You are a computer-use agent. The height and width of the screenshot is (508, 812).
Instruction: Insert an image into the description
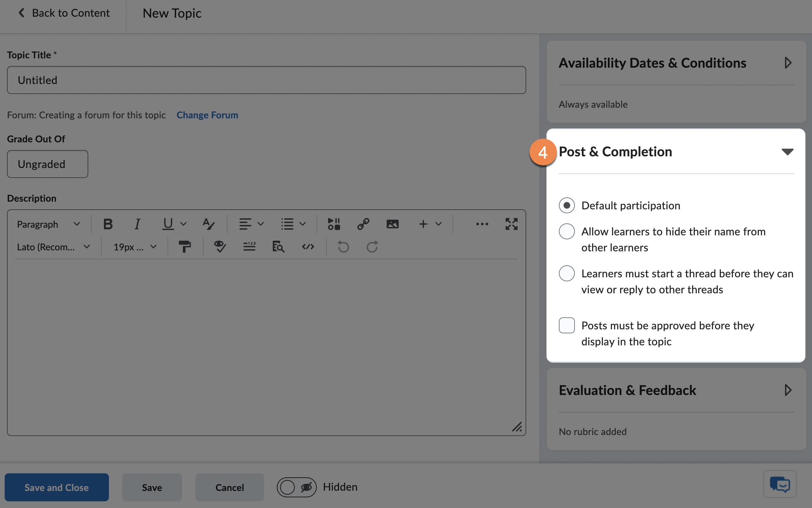click(x=392, y=224)
